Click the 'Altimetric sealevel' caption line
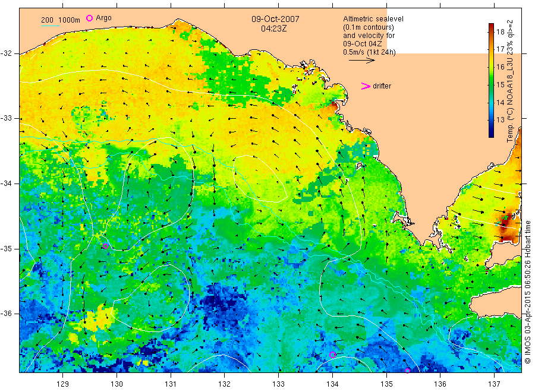 [x=373, y=19]
